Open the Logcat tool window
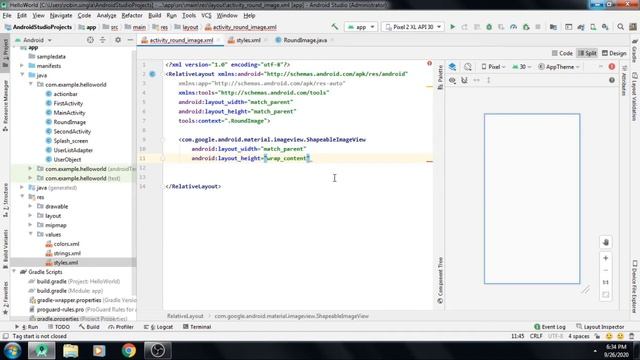 pyautogui.click(x=159, y=327)
